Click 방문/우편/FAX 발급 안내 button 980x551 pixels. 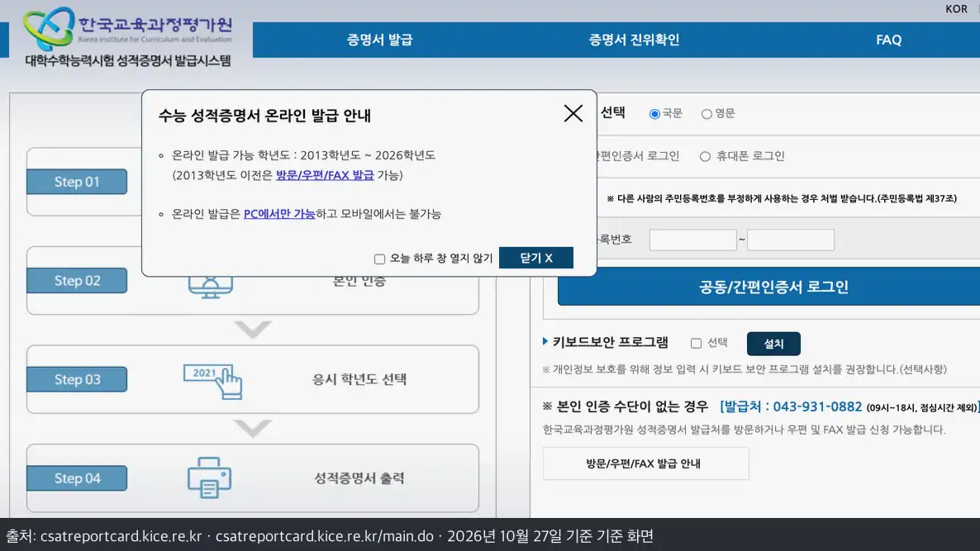click(645, 463)
